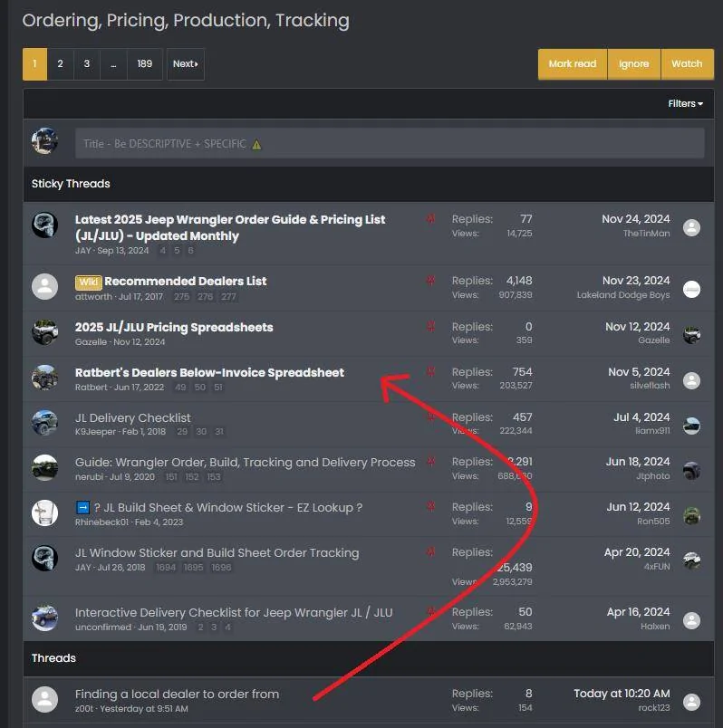
Task: Click your own avatar beside the new thread title box
Action: [44, 140]
